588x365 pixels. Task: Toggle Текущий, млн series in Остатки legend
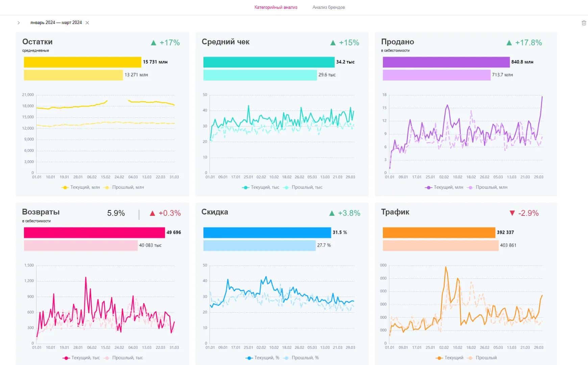coord(81,187)
